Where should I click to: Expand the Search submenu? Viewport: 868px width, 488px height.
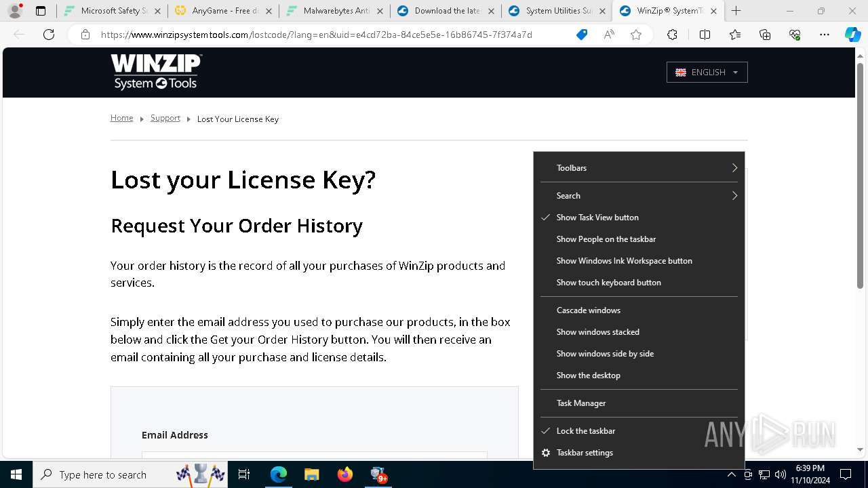pyautogui.click(x=639, y=196)
